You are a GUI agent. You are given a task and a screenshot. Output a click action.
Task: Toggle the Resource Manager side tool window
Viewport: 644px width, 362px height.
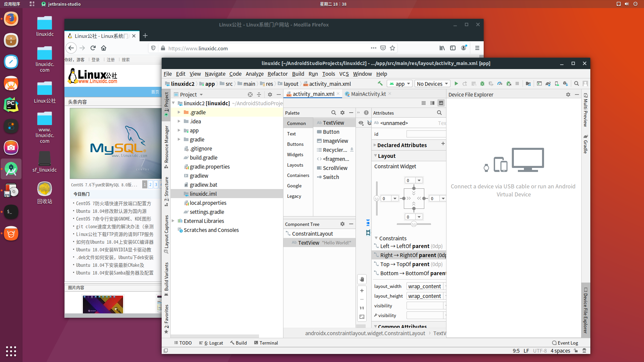(x=166, y=147)
